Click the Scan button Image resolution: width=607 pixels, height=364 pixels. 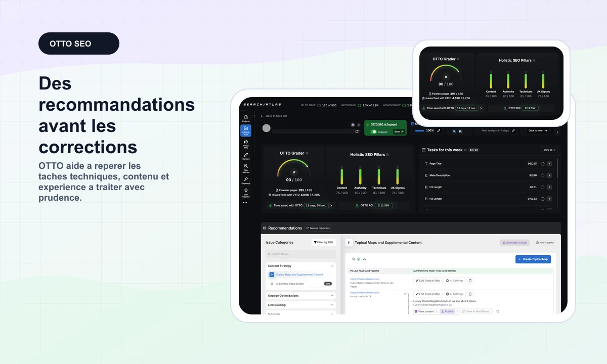399,131
